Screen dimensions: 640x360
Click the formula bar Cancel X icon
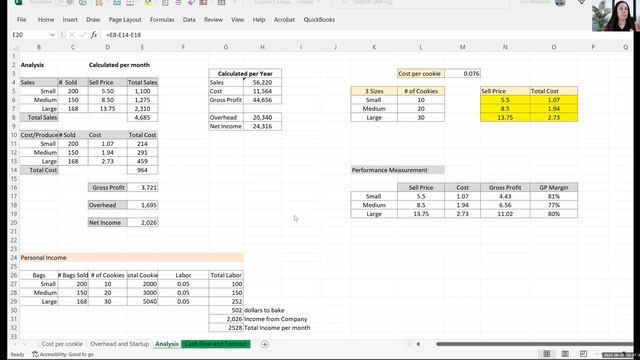[x=72, y=35]
